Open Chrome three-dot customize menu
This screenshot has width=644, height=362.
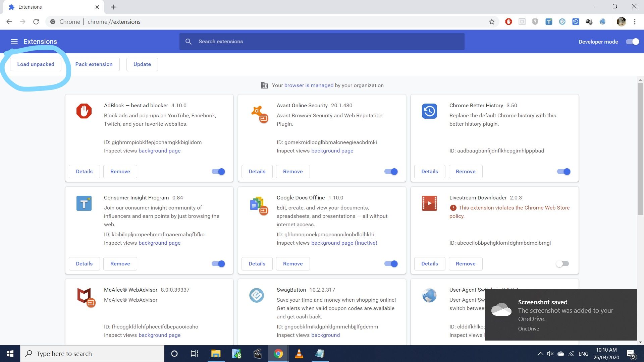coord(635,22)
